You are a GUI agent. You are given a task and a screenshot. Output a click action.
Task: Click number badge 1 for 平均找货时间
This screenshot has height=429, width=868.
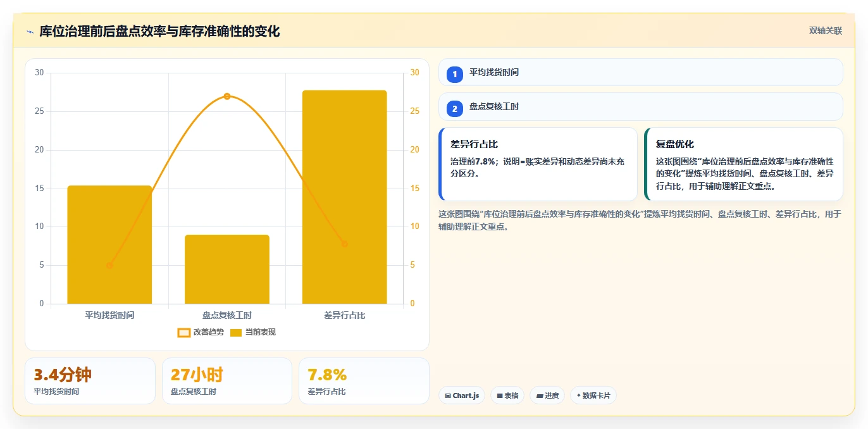(x=454, y=75)
